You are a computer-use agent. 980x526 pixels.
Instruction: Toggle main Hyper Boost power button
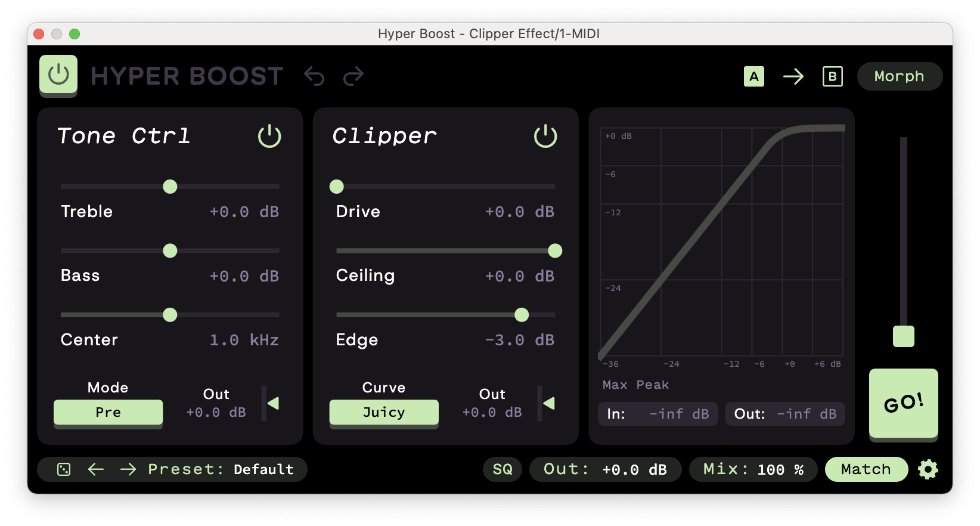coord(58,75)
